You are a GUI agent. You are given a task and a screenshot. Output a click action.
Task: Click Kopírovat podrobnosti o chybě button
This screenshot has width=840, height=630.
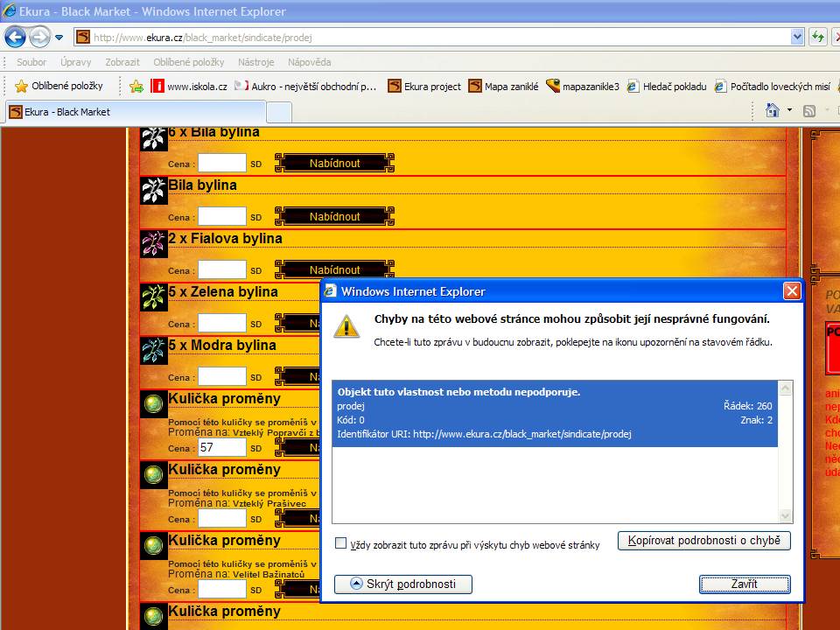pos(703,541)
